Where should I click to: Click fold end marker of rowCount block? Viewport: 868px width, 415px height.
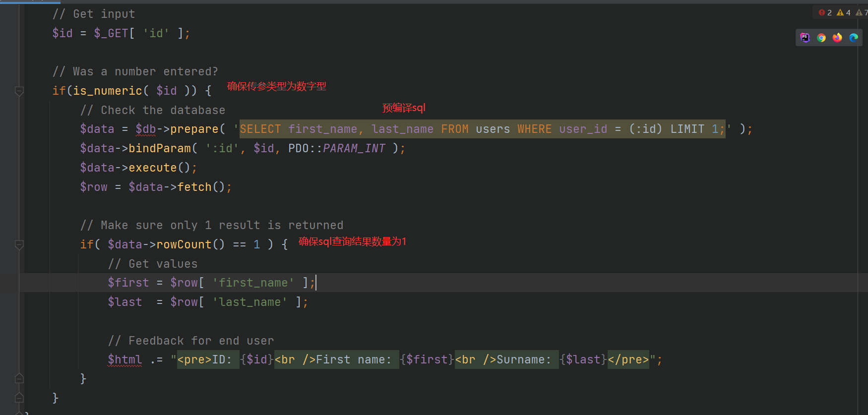click(x=19, y=378)
